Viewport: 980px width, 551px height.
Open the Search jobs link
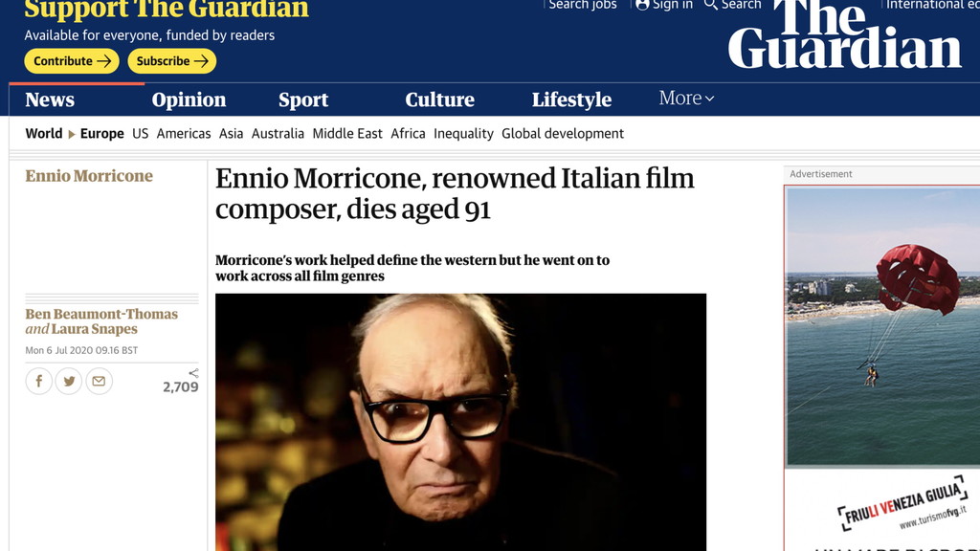tap(583, 5)
